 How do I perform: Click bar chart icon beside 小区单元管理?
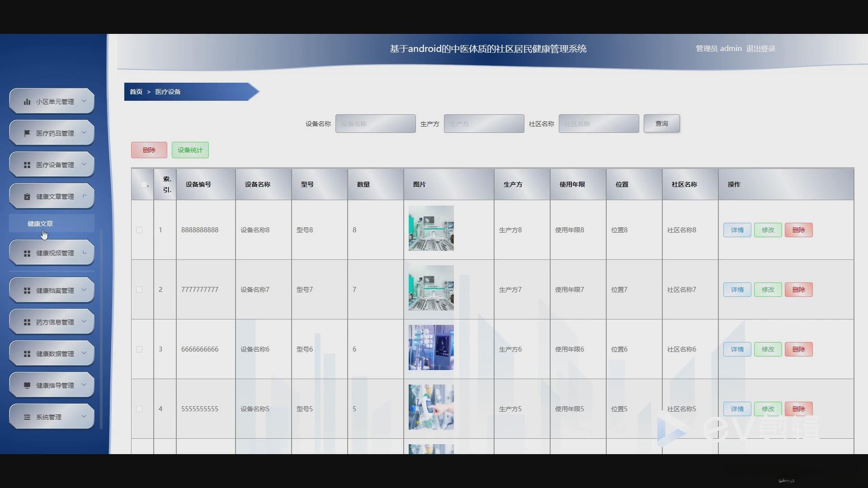[x=27, y=102]
